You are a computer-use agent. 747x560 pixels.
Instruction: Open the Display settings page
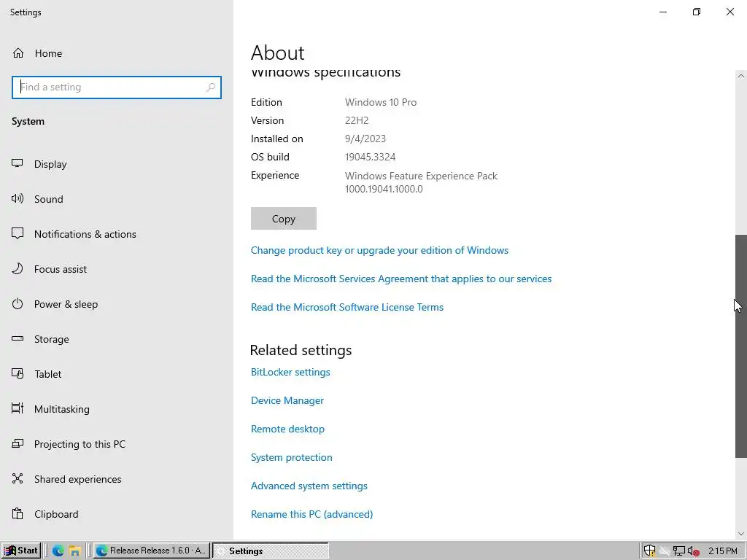tap(50, 164)
